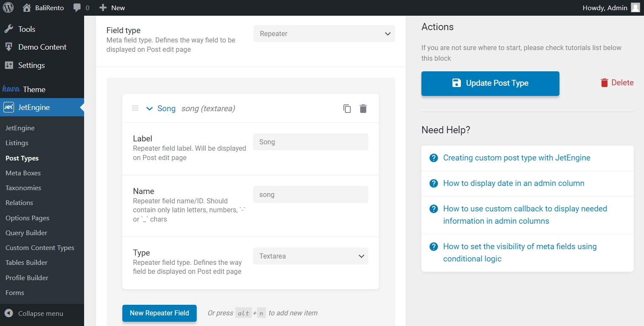Add a New Repeater Field
The height and width of the screenshot is (326, 644).
(x=159, y=313)
